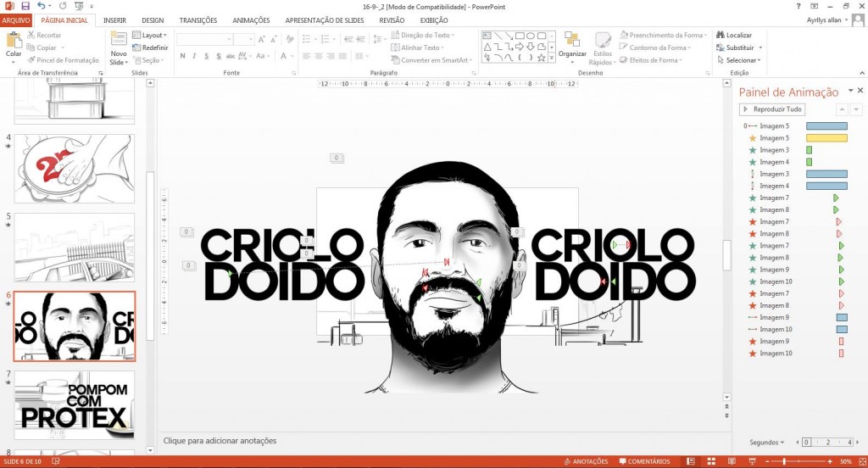Switch to the ANIMAÇÕES tab
Image resolution: width=868 pixels, height=468 pixels.
[251, 20]
